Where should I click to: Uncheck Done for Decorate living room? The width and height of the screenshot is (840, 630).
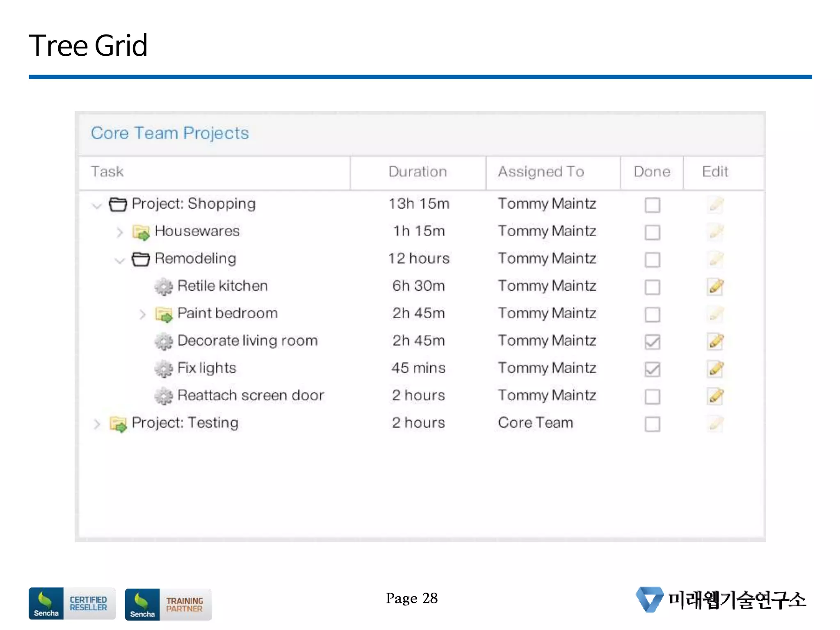(x=652, y=342)
